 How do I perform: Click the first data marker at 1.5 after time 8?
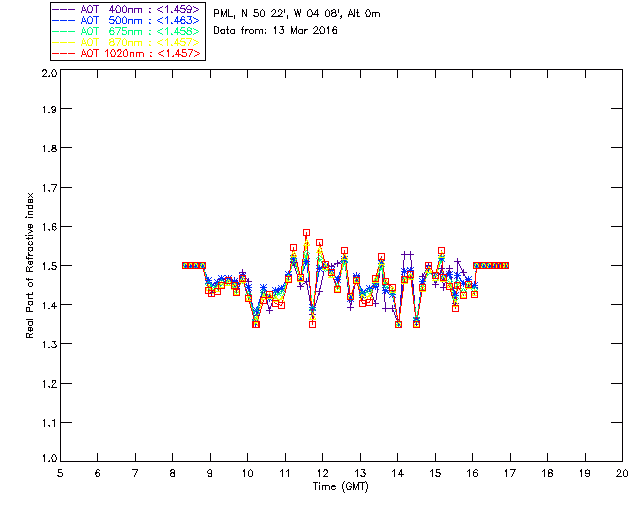tap(185, 266)
